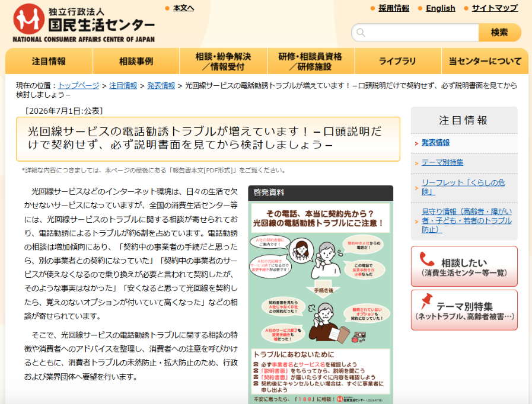Click the orange arrow beside 発表情報 sidebar item
Screen dimensions: 532x404
pyautogui.click(x=416, y=144)
